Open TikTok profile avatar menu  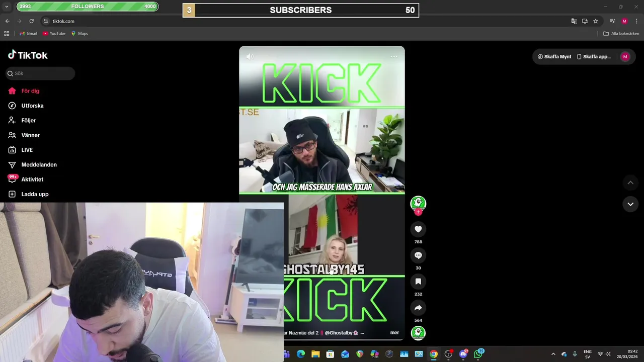coord(625,57)
